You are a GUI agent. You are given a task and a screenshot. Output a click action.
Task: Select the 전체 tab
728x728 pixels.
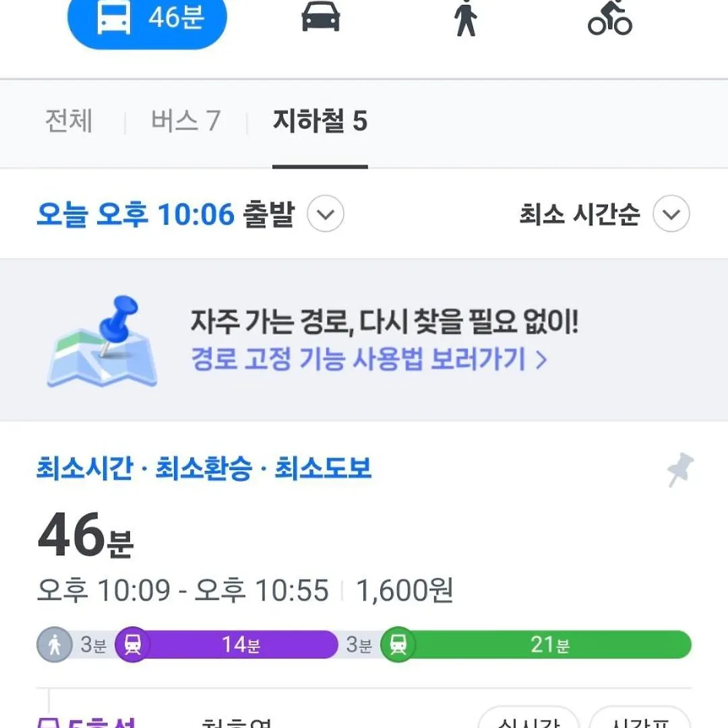[69, 121]
